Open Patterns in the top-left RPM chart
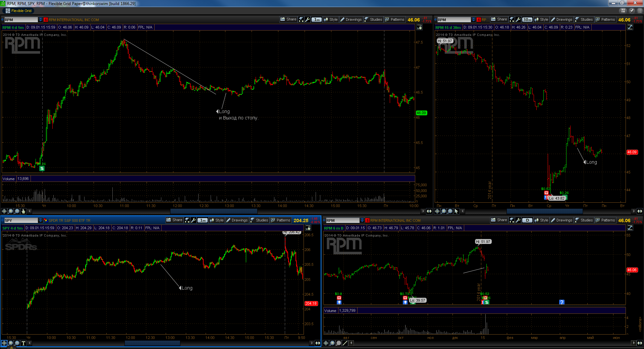Screen dimensions: 644x349 click(394, 19)
